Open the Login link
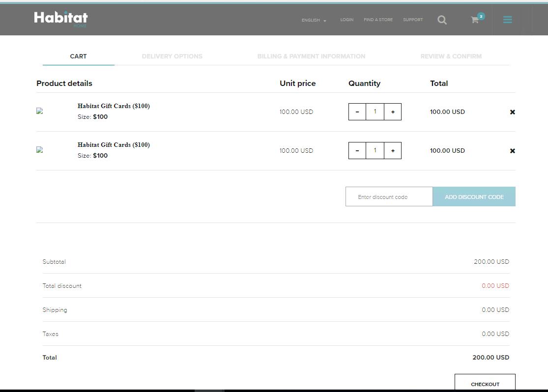This screenshot has height=392, width=548. 346,20
